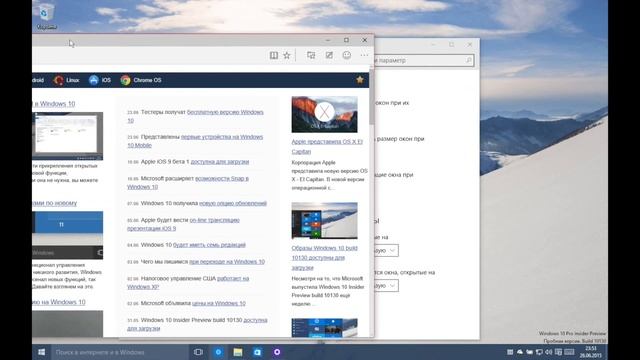Open the Windows Start button
The width and height of the screenshot is (640, 360).
(x=42, y=352)
